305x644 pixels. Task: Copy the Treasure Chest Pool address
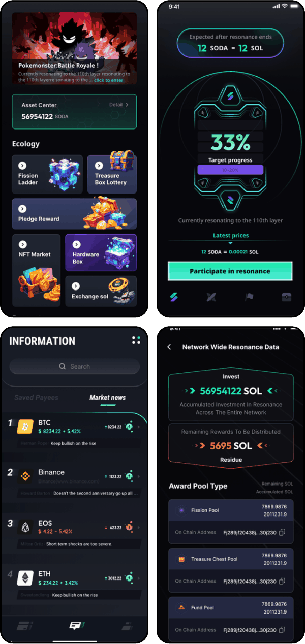(x=282, y=581)
